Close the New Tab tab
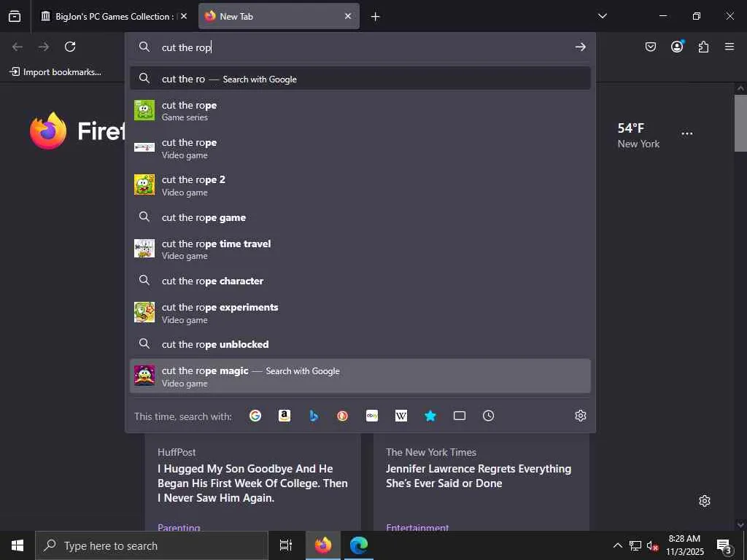Viewport: 747px width, 560px height. pyautogui.click(x=348, y=16)
